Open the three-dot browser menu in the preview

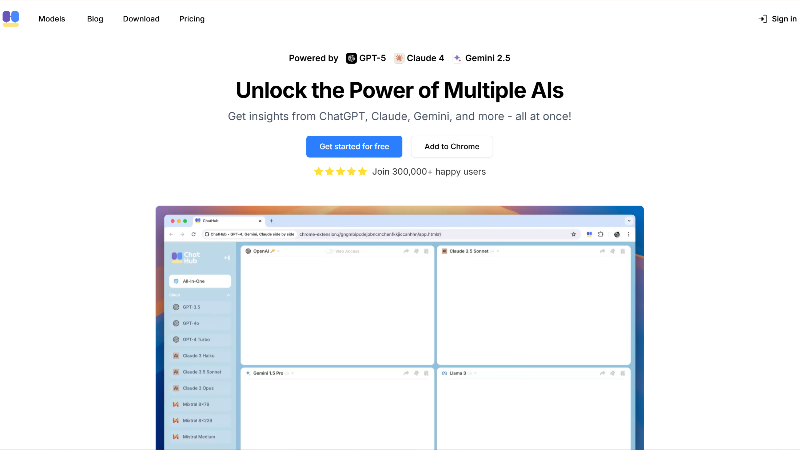tap(628, 234)
